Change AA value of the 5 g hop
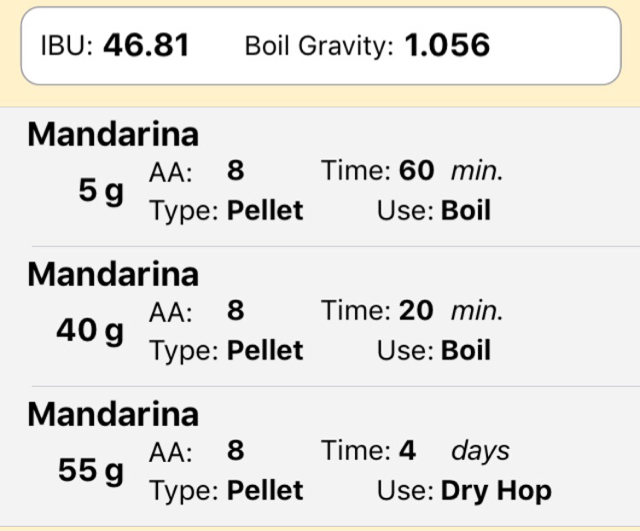640x531 pixels. pyautogui.click(x=235, y=171)
